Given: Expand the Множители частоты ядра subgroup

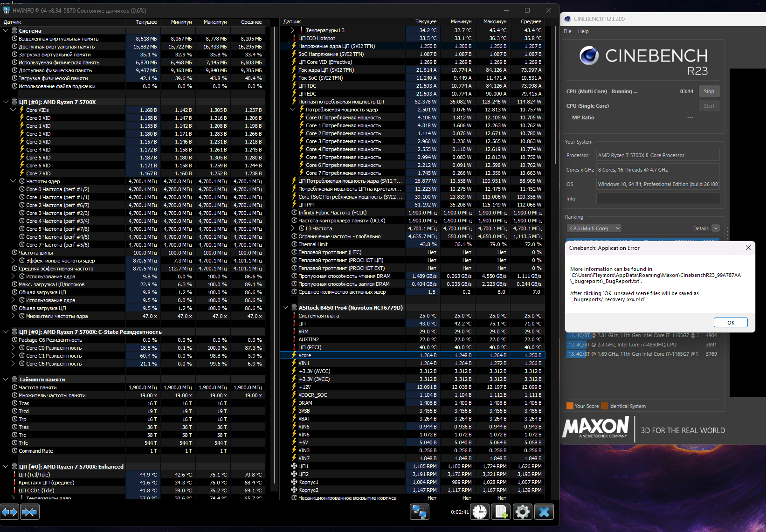Looking at the screenshot, I should pyautogui.click(x=13, y=316).
